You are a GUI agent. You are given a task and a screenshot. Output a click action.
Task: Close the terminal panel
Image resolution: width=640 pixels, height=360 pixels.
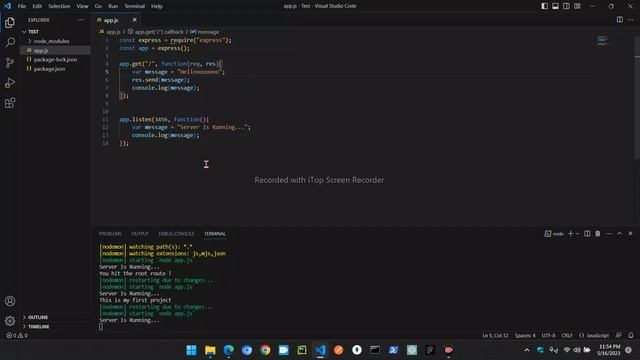click(631, 233)
